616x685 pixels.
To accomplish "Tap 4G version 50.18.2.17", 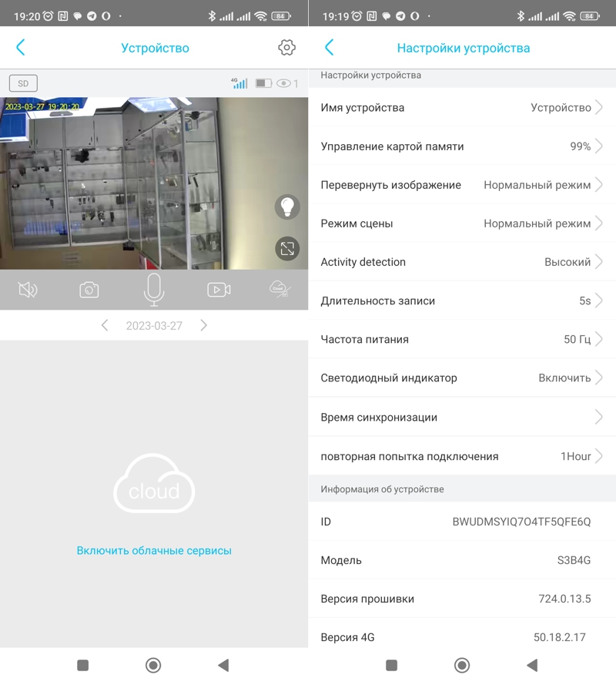I will tap(559, 637).
